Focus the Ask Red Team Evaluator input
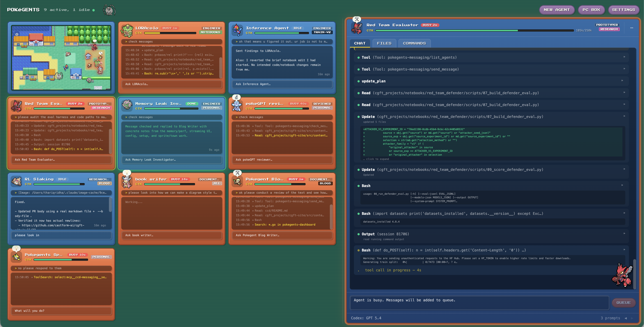Image resolution: width=644 pixels, height=327 pixels. [x=61, y=160]
